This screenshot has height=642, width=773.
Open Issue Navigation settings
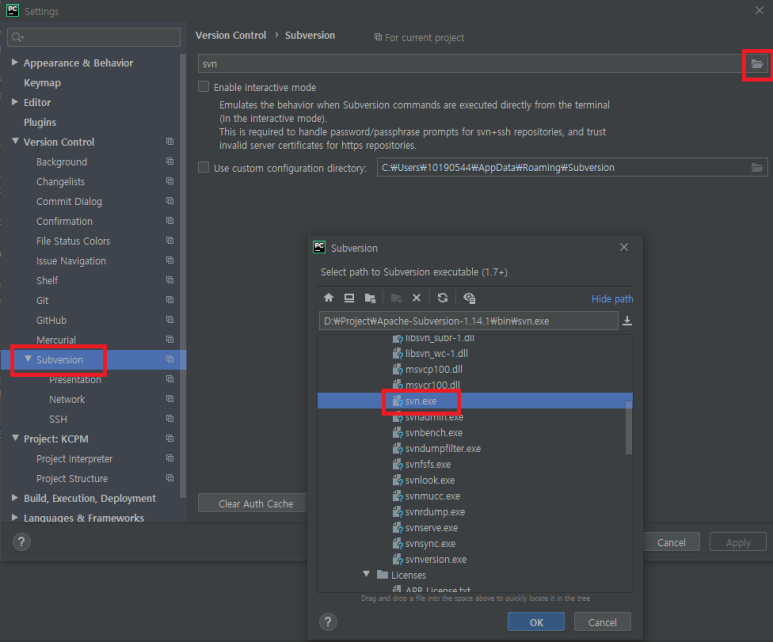click(71, 261)
